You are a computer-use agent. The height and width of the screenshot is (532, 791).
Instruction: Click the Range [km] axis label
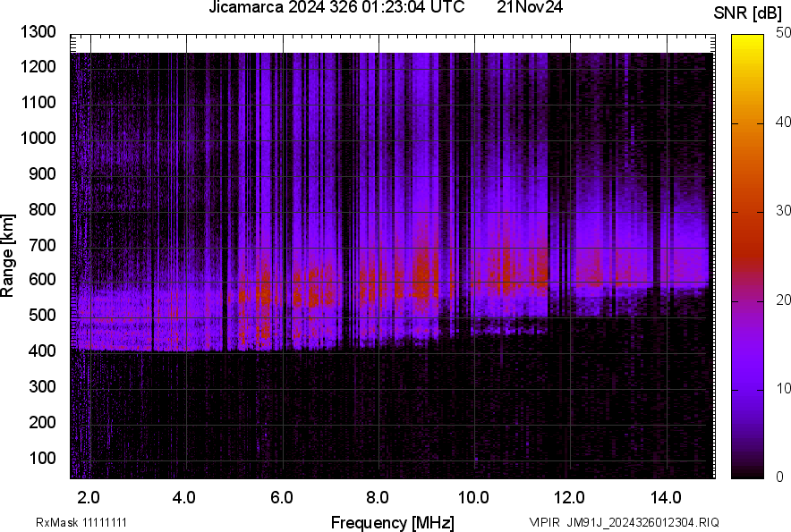click(x=8, y=256)
